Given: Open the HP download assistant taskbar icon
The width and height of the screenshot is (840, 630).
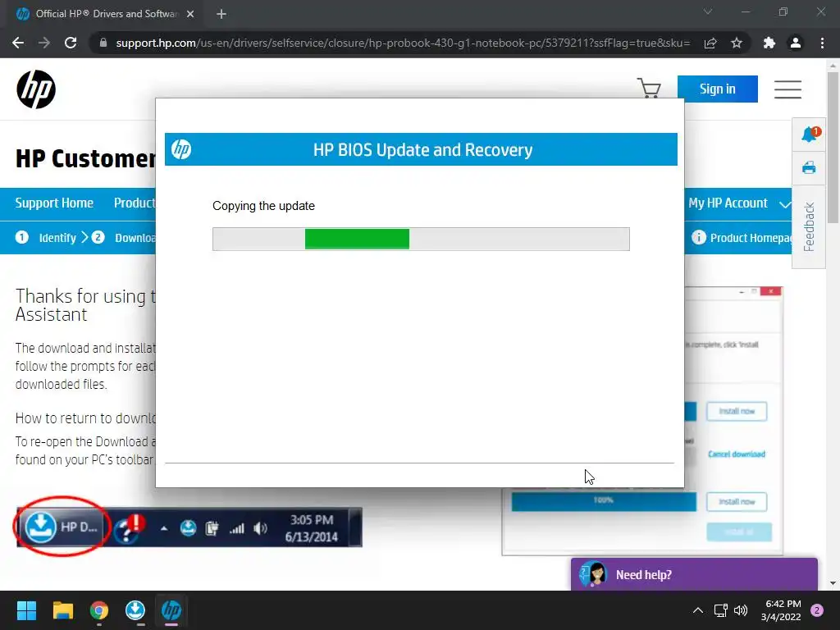Looking at the screenshot, I should [135, 610].
